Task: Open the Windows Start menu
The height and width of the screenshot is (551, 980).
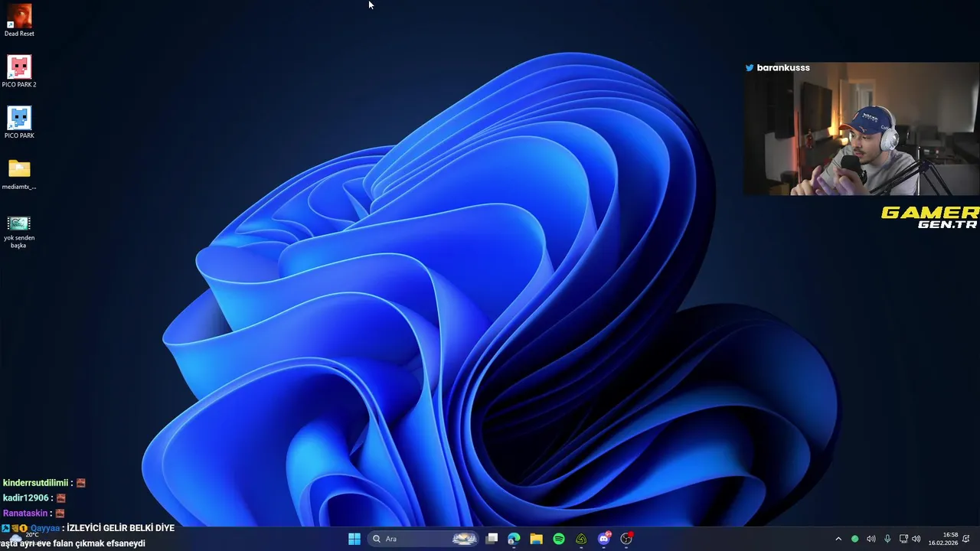Action: click(354, 539)
